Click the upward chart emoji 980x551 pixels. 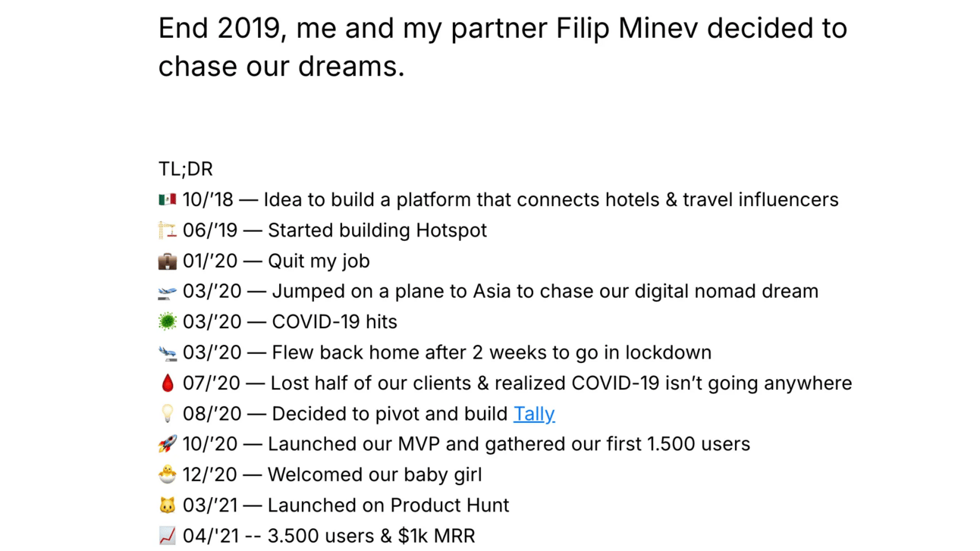168,535
